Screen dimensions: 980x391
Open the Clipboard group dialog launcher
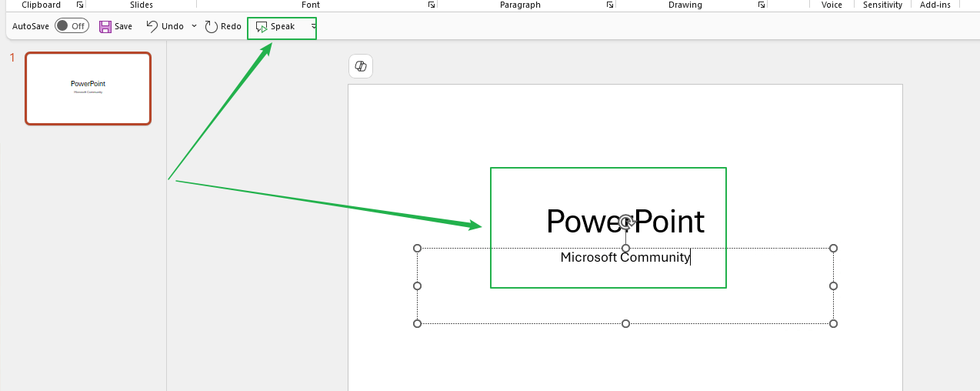(x=80, y=5)
